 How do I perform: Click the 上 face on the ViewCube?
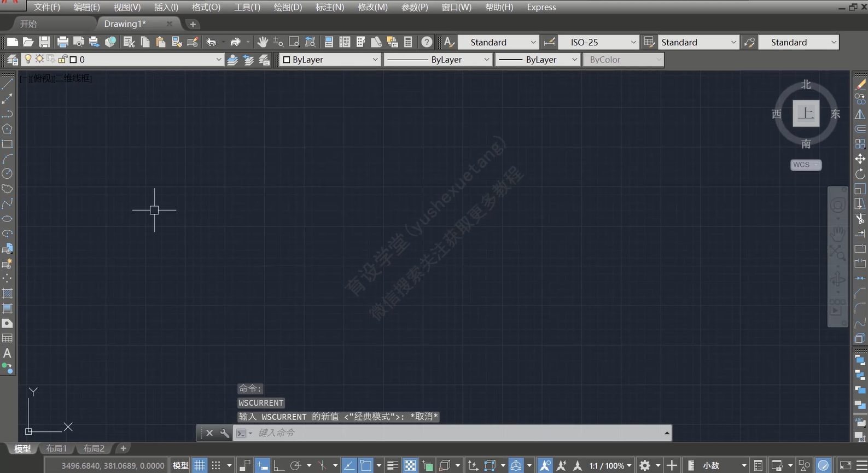click(x=806, y=113)
